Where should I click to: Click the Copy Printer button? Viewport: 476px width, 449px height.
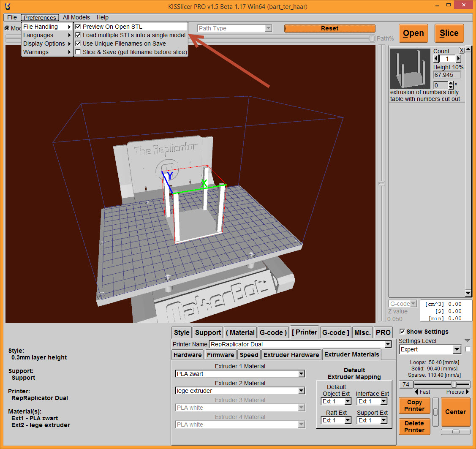414,405
